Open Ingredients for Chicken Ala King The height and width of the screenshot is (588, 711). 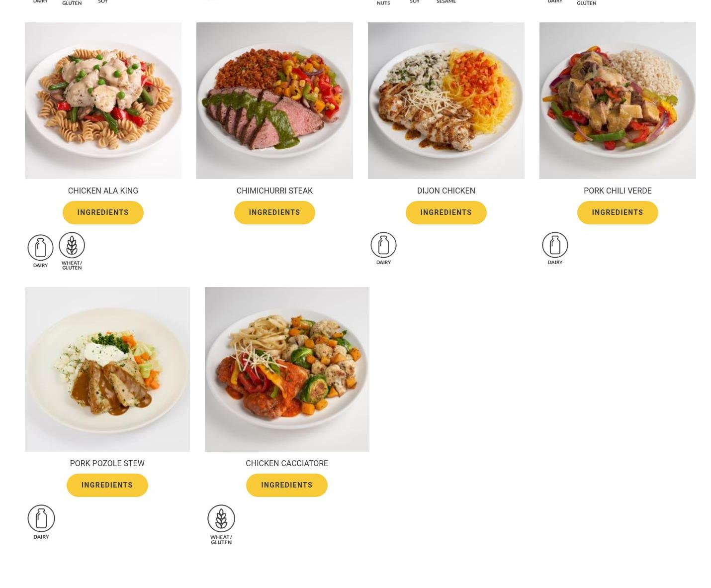click(x=103, y=212)
